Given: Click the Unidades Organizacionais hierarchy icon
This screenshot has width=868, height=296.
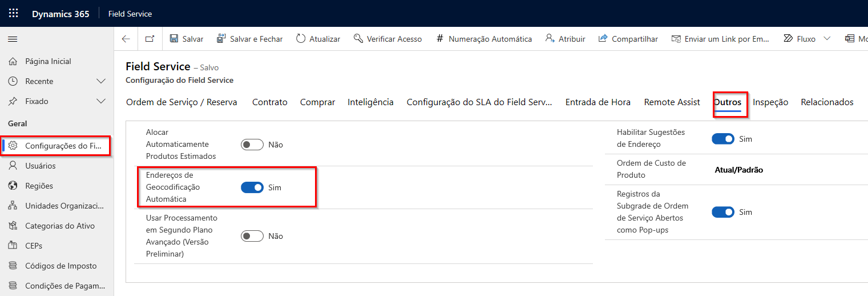Looking at the screenshot, I should click(13, 206).
